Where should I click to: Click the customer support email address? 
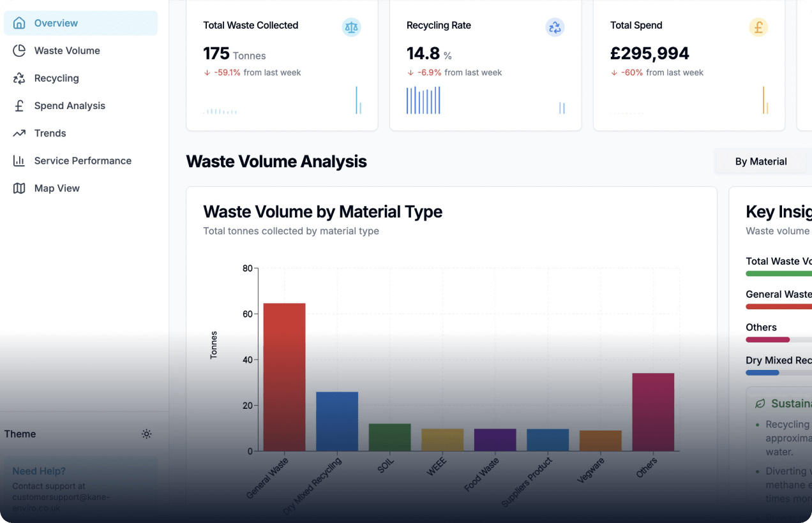pyautogui.click(x=61, y=503)
